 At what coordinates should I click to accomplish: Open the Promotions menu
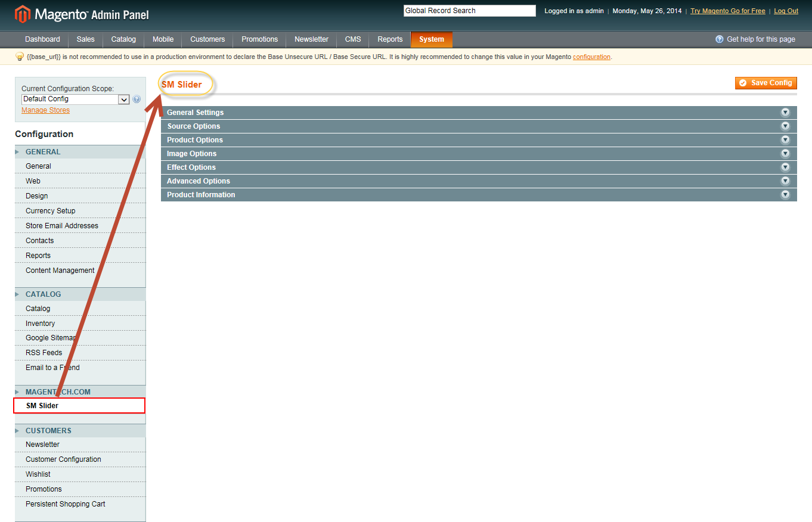click(x=259, y=39)
